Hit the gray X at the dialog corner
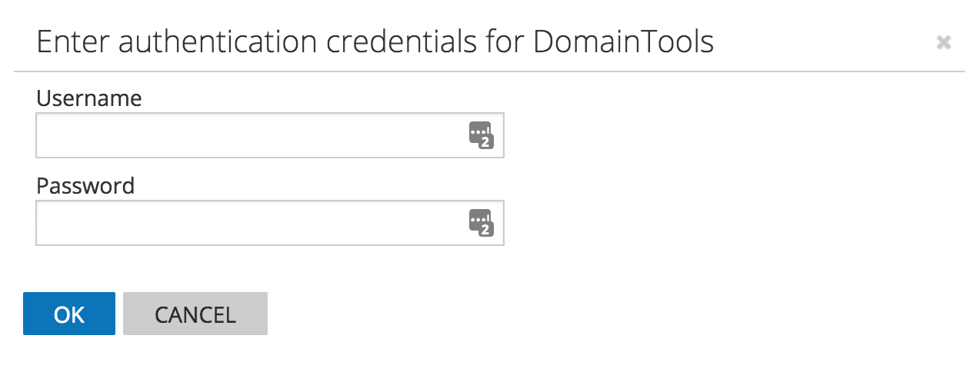 pos(944,43)
